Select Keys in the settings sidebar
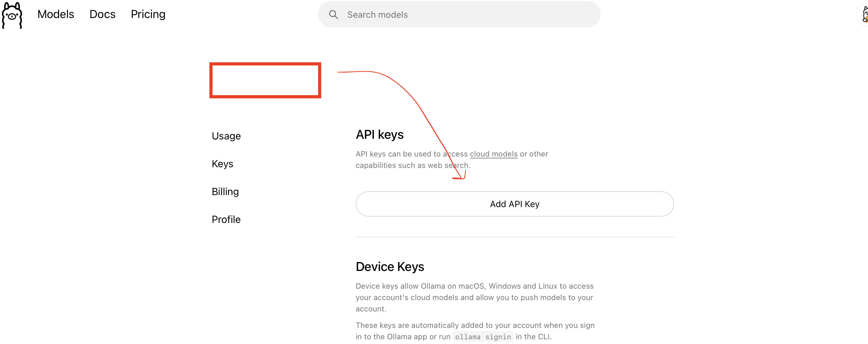 pos(222,164)
